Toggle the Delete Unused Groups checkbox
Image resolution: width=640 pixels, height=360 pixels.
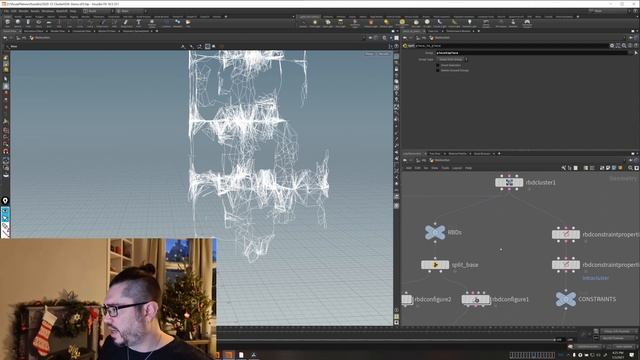click(x=438, y=70)
